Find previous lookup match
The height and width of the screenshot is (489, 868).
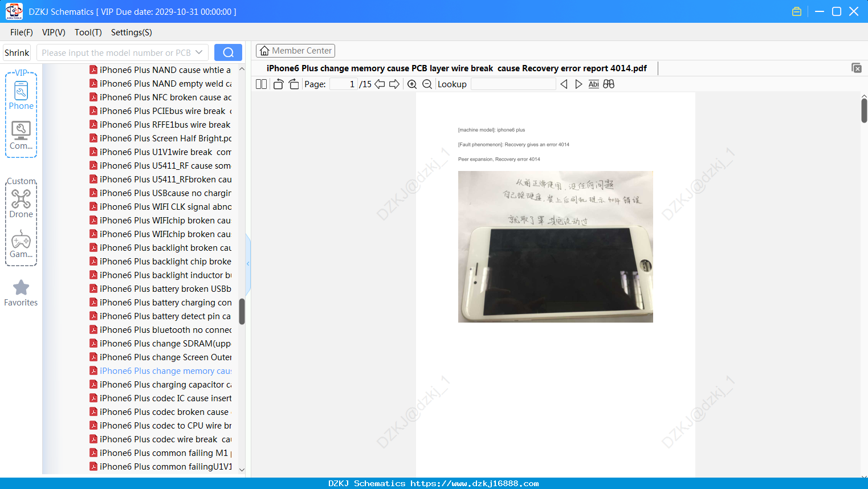coord(564,84)
